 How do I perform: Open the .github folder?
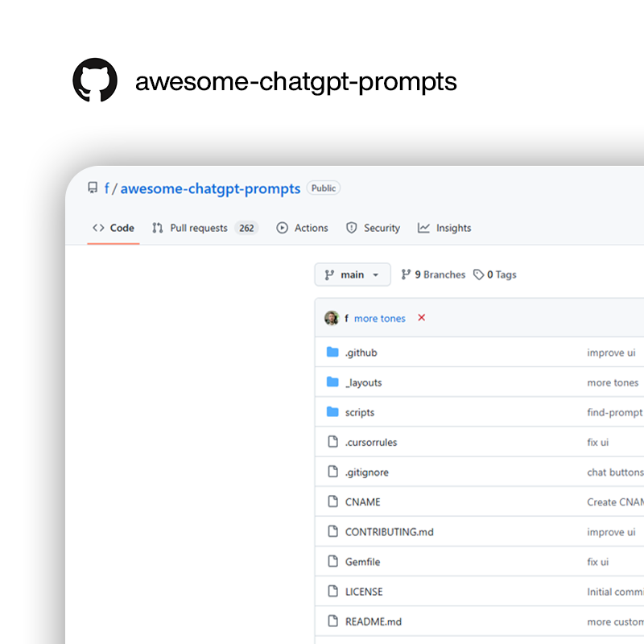361,353
